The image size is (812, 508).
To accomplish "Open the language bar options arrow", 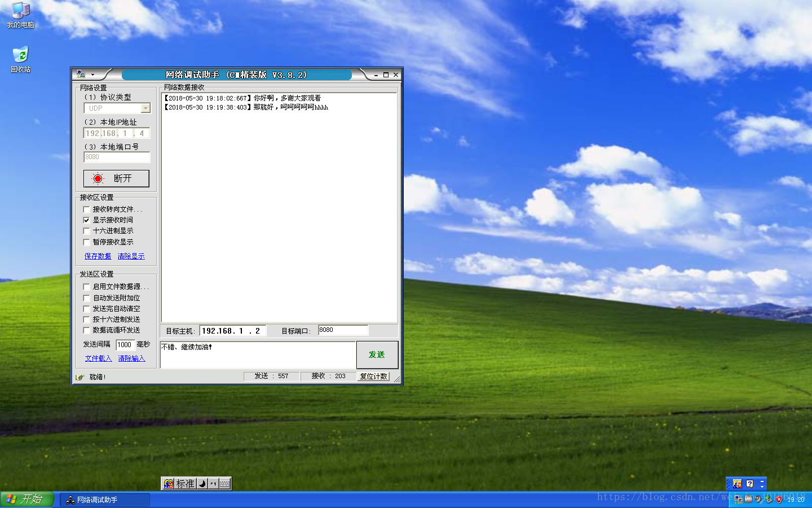I will point(762,487).
